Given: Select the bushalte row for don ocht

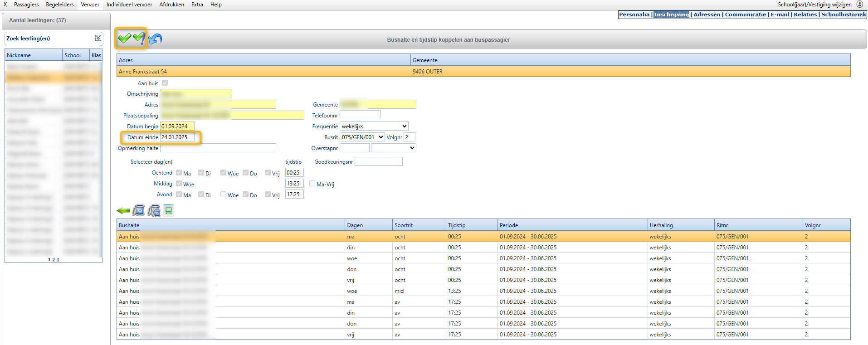Looking at the screenshot, I should pos(483,269).
